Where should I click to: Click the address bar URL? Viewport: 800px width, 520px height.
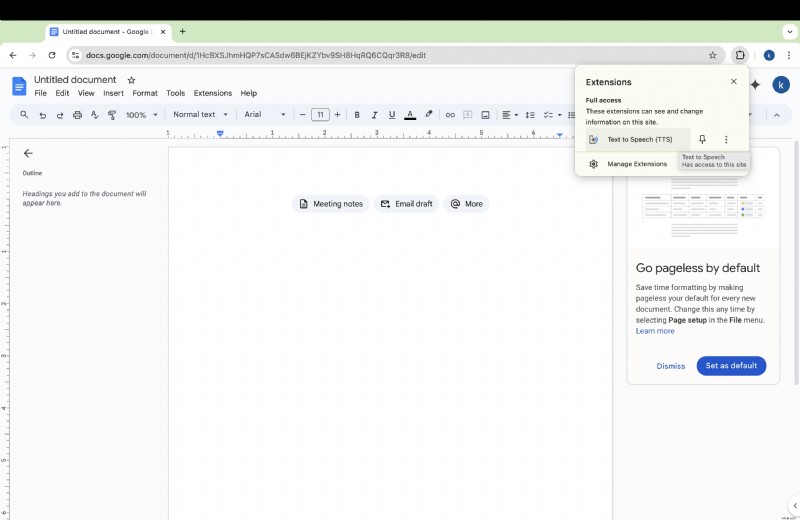coord(256,55)
